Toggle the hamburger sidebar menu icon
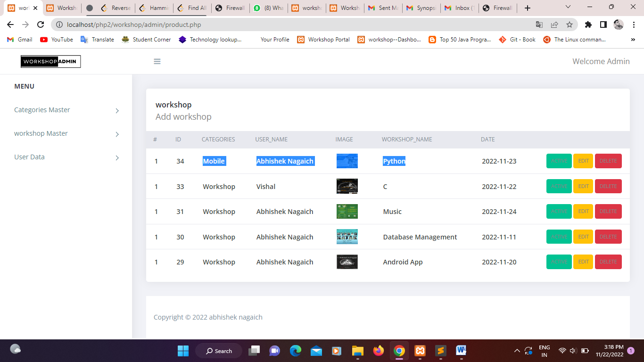 [157, 61]
